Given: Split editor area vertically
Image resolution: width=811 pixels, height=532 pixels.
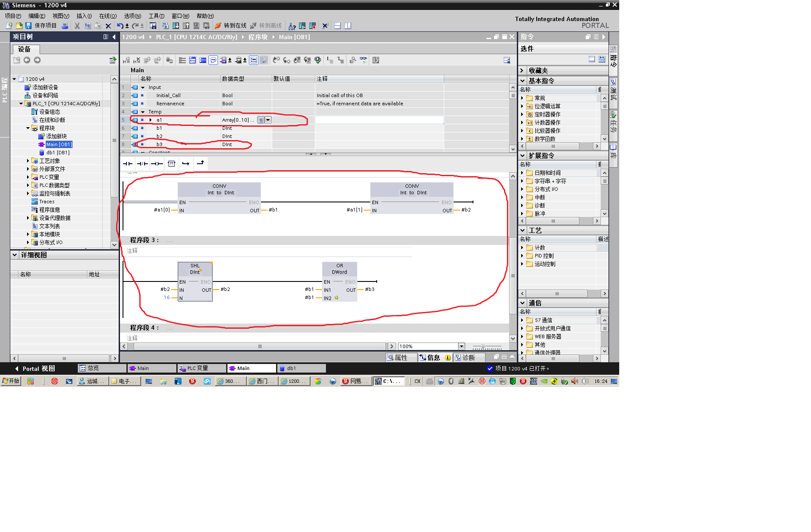Looking at the screenshot, I should click(348, 26).
